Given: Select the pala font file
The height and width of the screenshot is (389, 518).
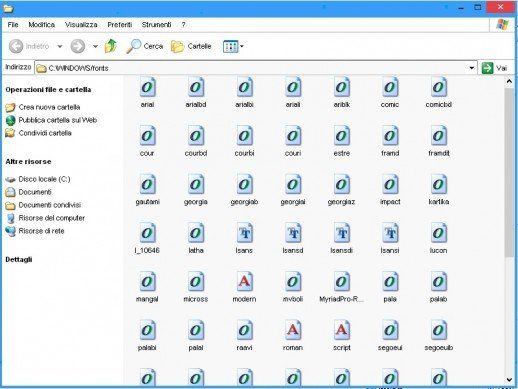Looking at the screenshot, I should pyautogui.click(x=390, y=287).
